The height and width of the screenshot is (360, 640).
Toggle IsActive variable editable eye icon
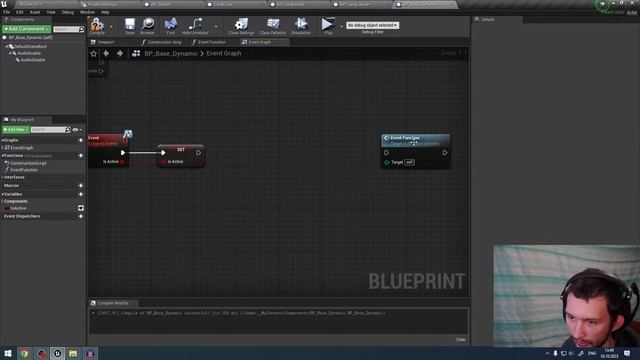point(81,208)
